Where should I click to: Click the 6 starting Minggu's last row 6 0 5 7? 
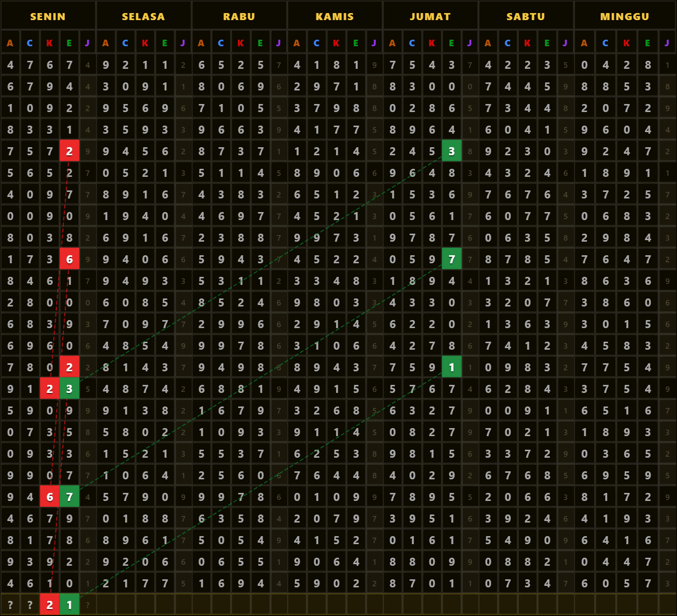[584, 583]
